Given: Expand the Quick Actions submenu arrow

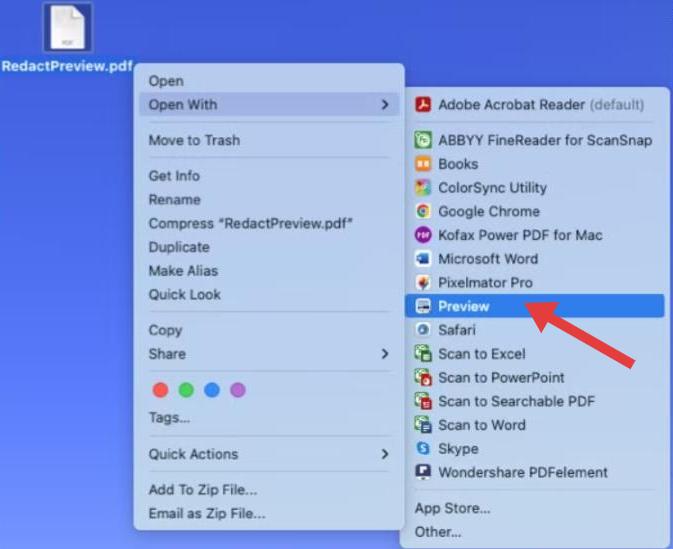Looking at the screenshot, I should coord(385,454).
